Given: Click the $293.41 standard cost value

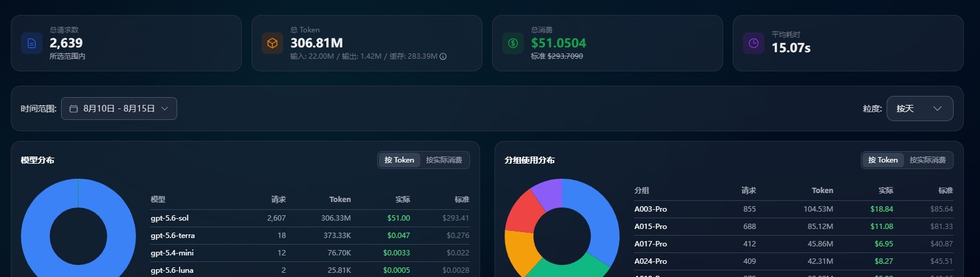Looking at the screenshot, I should [x=456, y=218].
